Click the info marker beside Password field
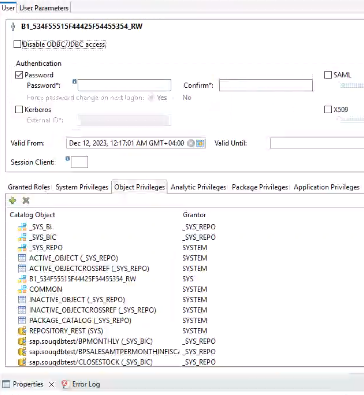Image resolution: width=364 pixels, height=395 pixels. (x=75, y=81)
